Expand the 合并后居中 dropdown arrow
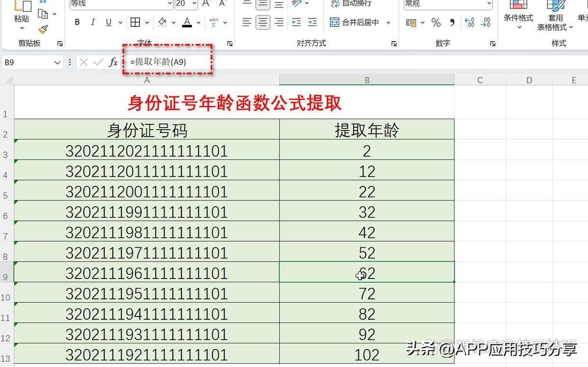588x367 pixels. 389,22
